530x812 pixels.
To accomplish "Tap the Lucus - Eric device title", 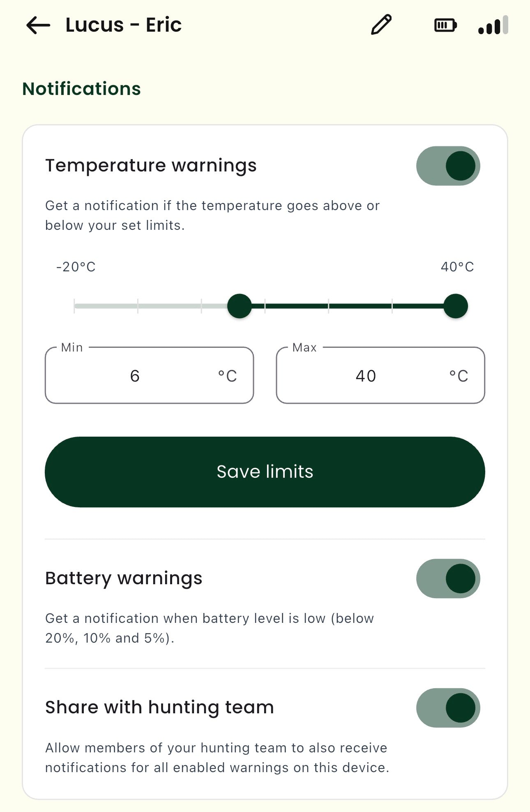I will [x=123, y=25].
